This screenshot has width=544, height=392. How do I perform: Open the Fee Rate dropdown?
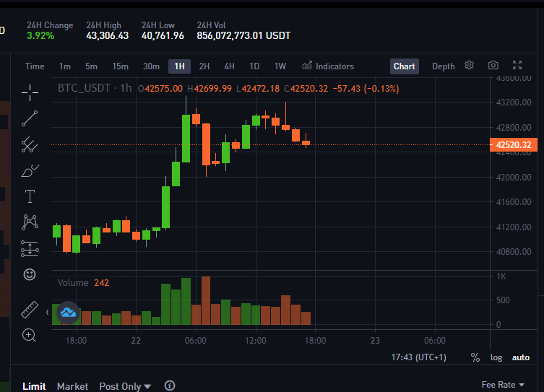[x=503, y=385]
